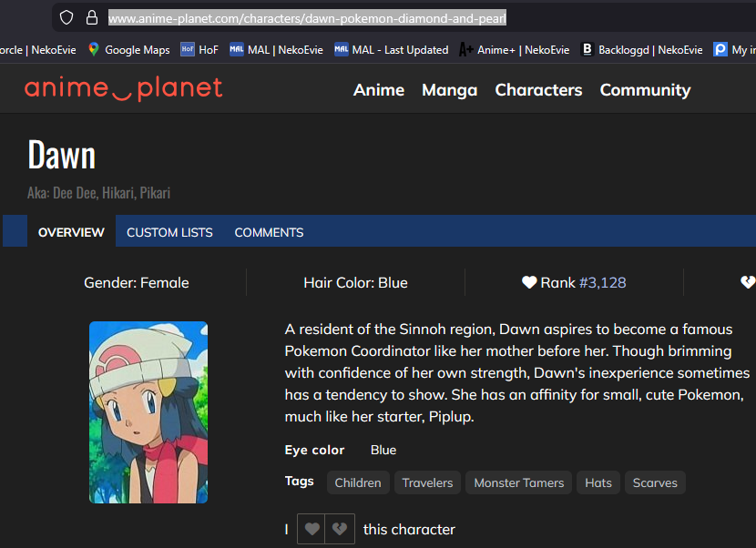Open the Hats tag
756x548 pixels.
(598, 482)
